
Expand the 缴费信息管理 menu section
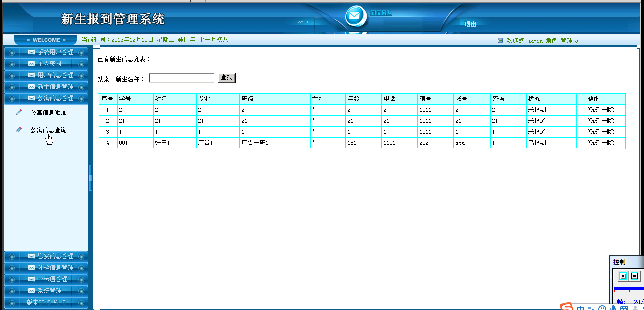tap(46, 256)
